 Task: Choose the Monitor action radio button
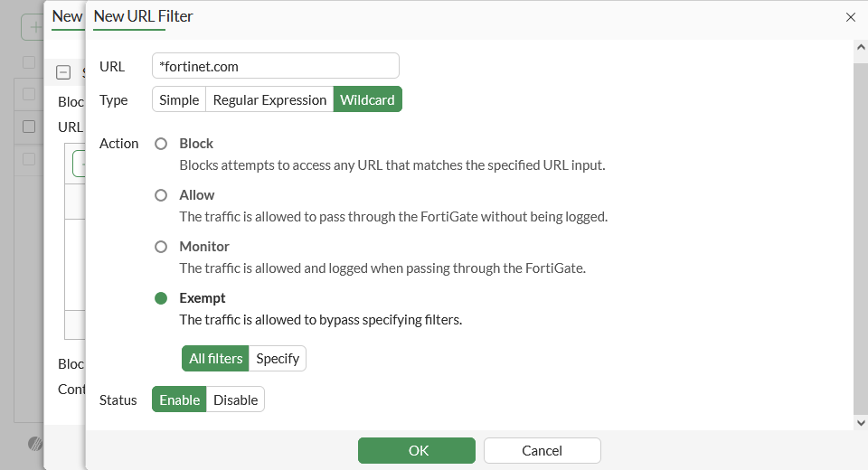(x=161, y=247)
